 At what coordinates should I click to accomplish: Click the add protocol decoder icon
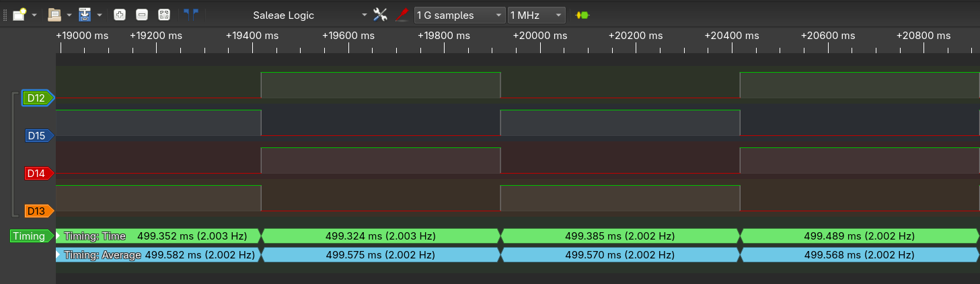point(582,15)
